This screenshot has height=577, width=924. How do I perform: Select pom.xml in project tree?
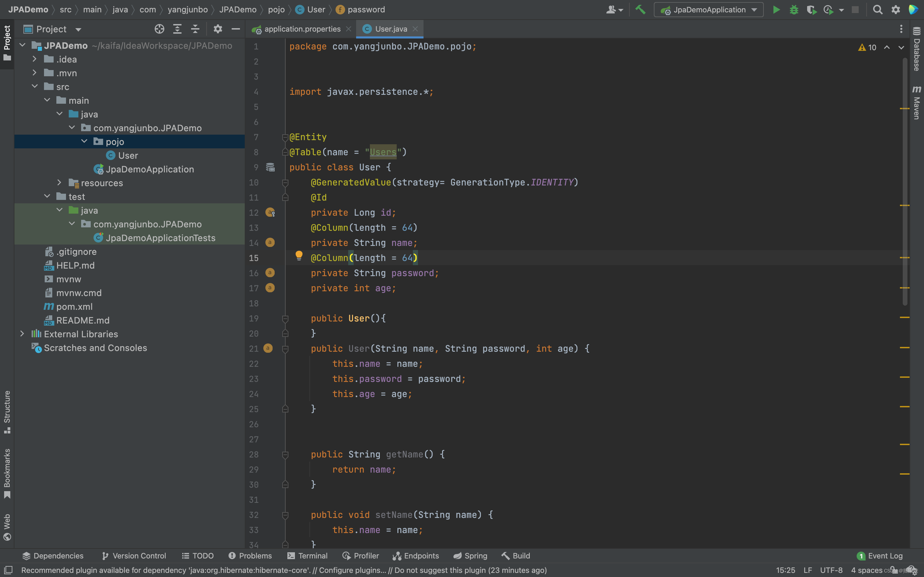click(x=74, y=306)
